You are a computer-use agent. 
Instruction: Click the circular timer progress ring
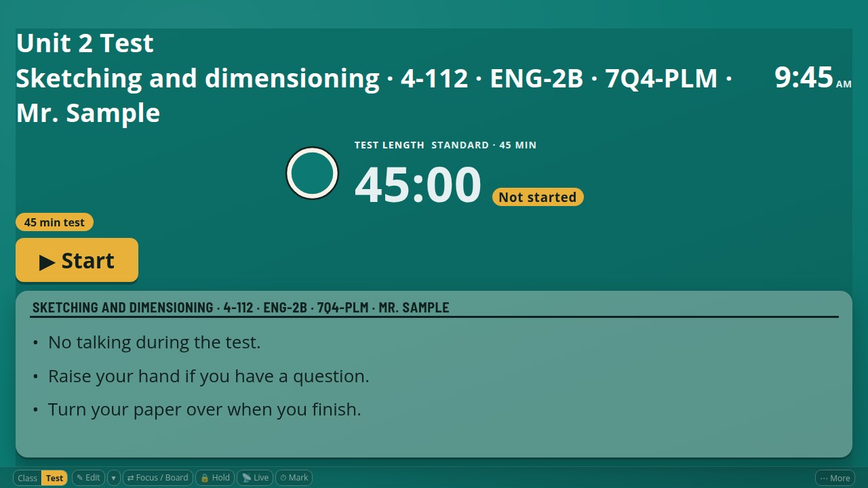312,173
